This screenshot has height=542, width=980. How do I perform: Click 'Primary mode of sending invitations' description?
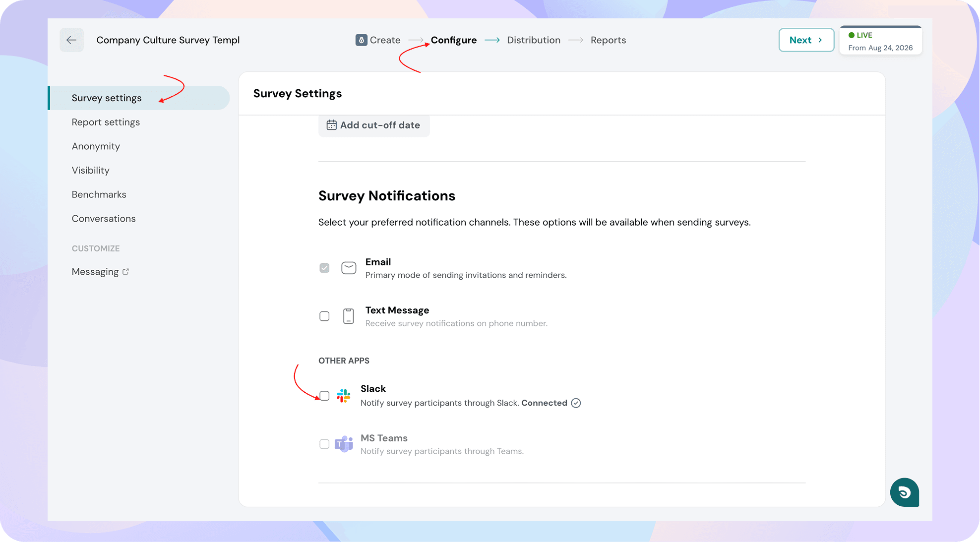coord(466,275)
